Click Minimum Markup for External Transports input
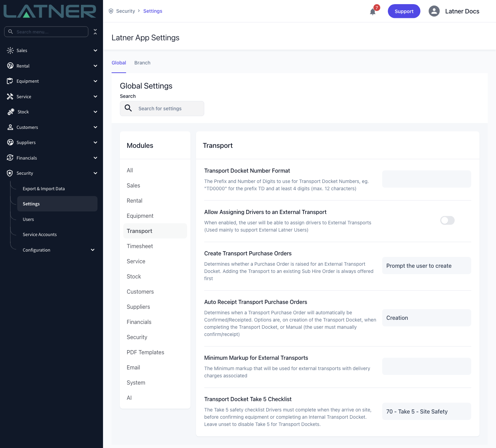 pos(426,366)
